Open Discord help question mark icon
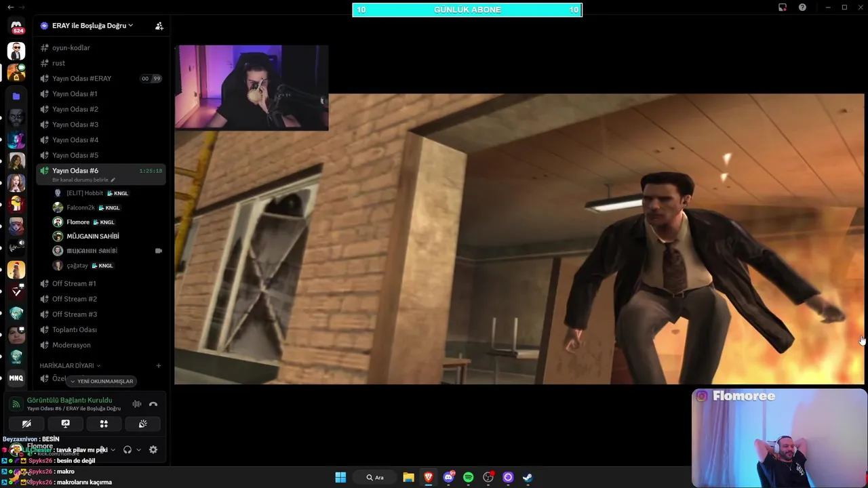The width and height of the screenshot is (868, 488). (802, 7)
